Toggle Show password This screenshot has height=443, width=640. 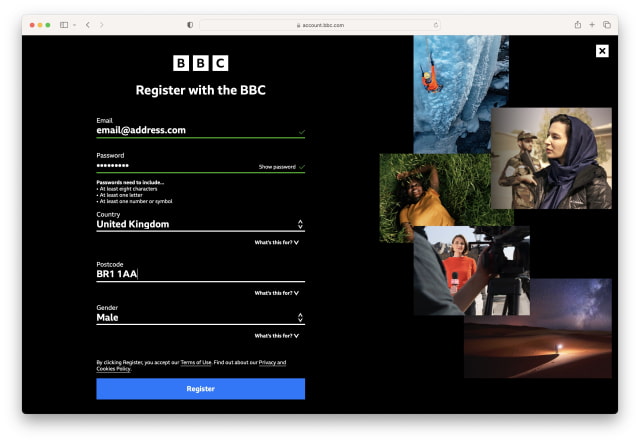(277, 167)
